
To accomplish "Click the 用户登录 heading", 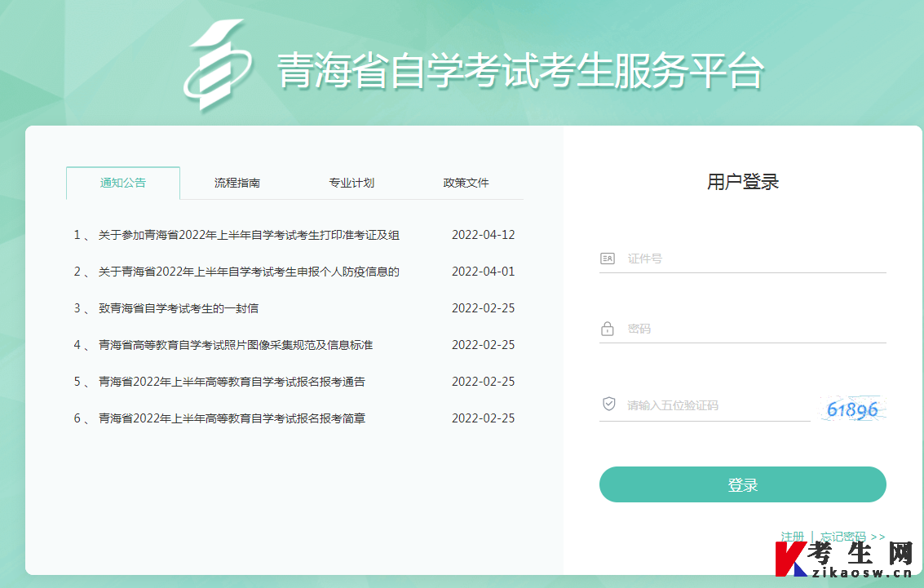I will [742, 182].
